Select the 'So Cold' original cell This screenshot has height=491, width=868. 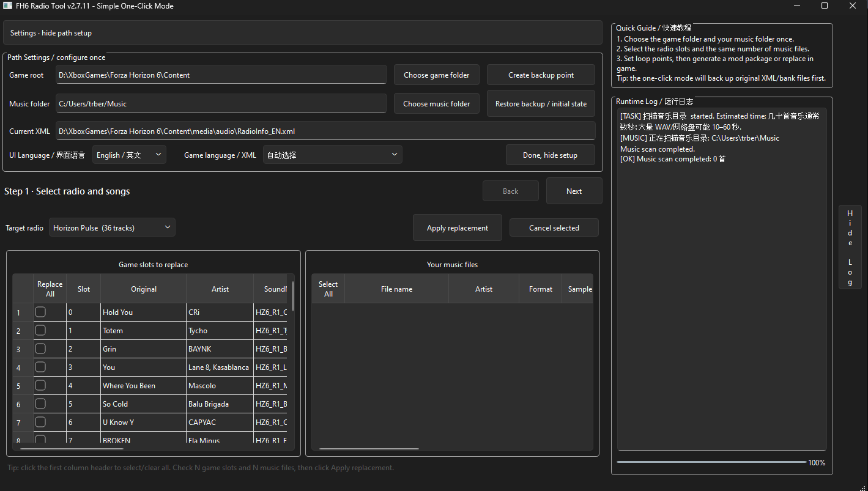(144, 404)
